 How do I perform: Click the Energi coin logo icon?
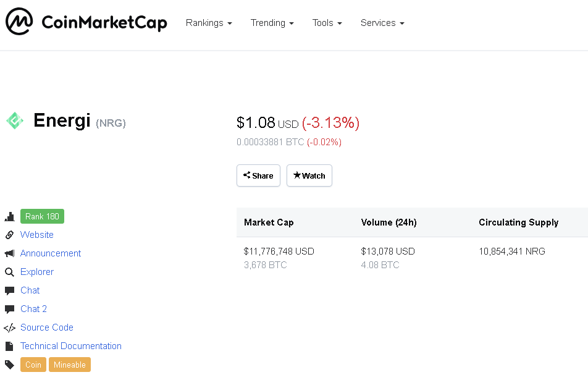pyautogui.click(x=15, y=120)
